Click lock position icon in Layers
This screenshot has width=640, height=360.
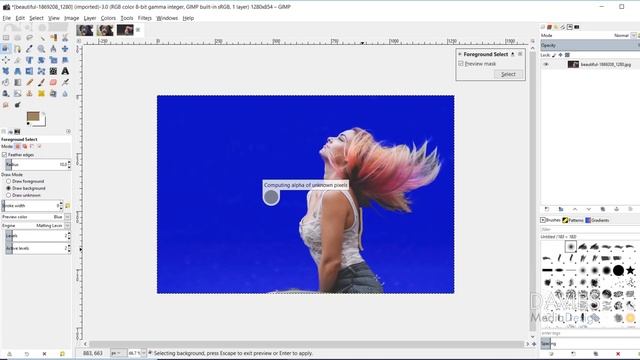(560, 55)
